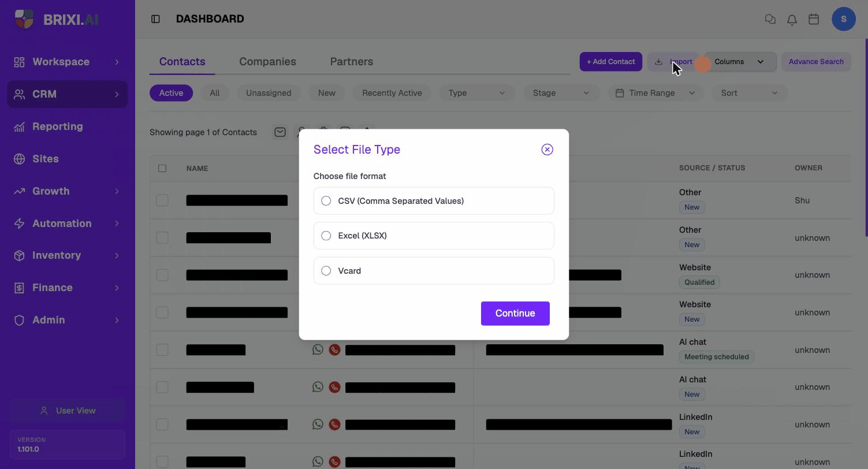This screenshot has height=469, width=868.
Task: Open notifications bell icon
Action: [x=792, y=19]
